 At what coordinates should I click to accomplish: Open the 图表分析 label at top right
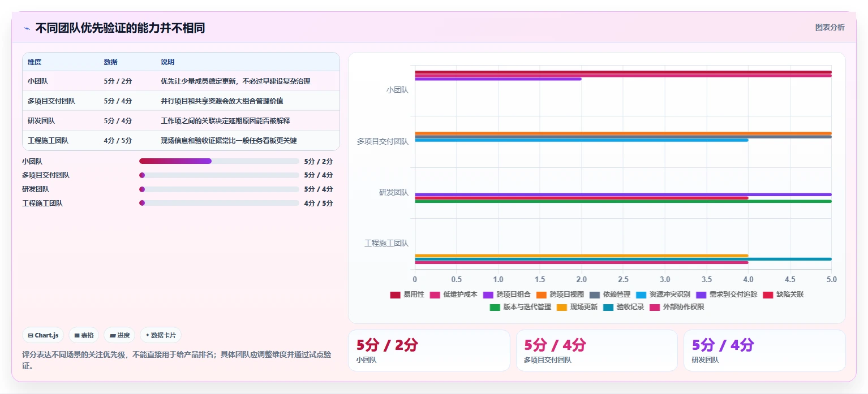pos(830,27)
